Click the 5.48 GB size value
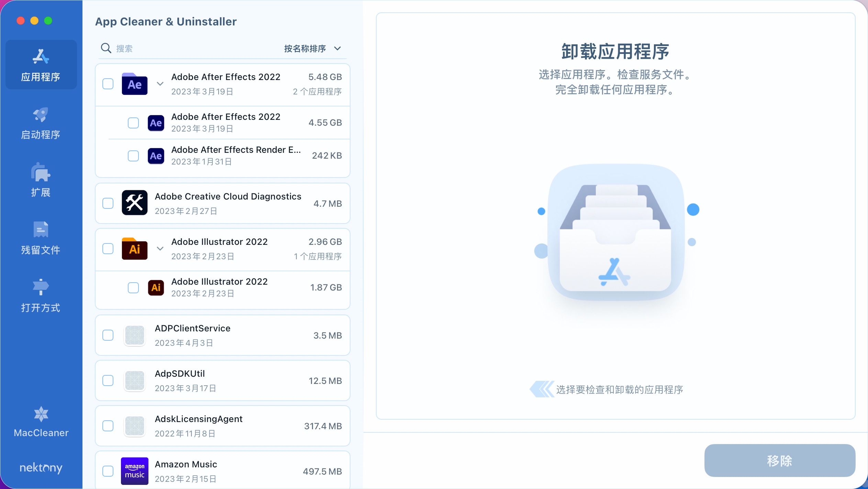 (325, 77)
